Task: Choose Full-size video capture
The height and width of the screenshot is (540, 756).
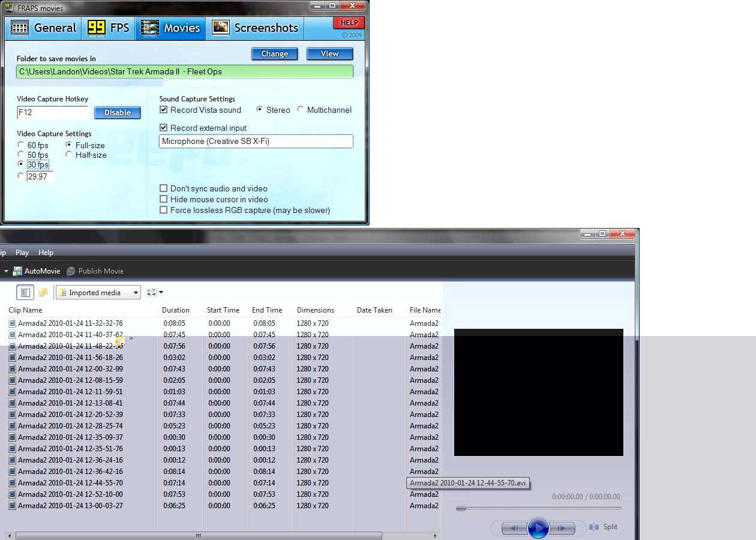Action: [69, 145]
